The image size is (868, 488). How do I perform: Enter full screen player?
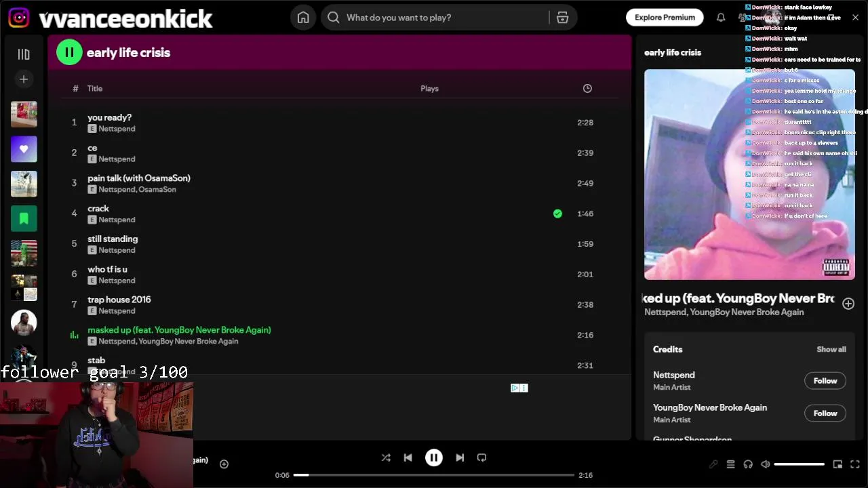pos(855,464)
